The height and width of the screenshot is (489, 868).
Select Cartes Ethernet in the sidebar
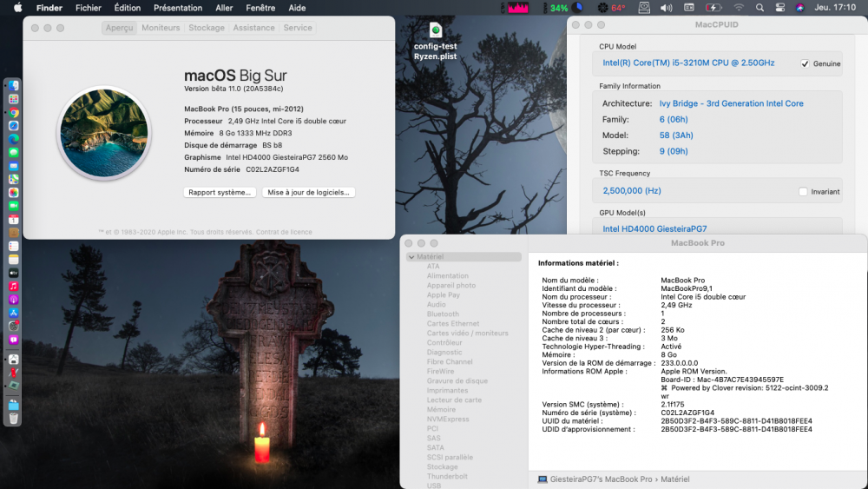(x=453, y=323)
